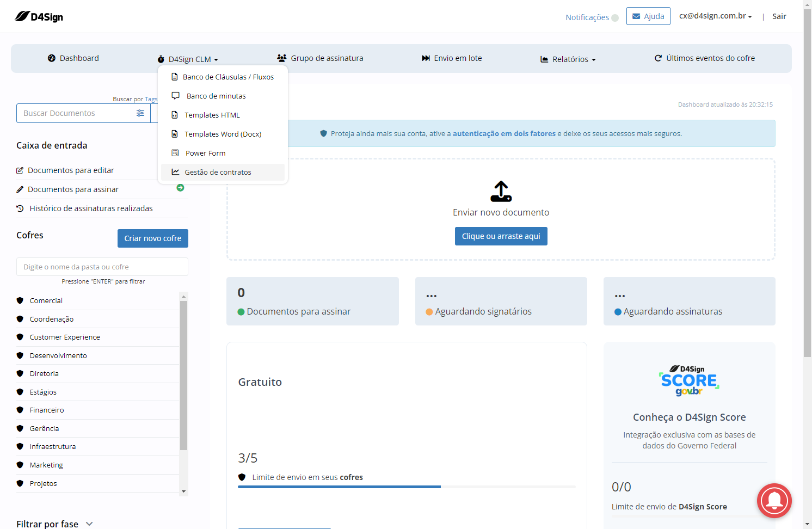This screenshot has width=812, height=529.
Task: Open Últimos eventos do cofre
Action: [705, 58]
